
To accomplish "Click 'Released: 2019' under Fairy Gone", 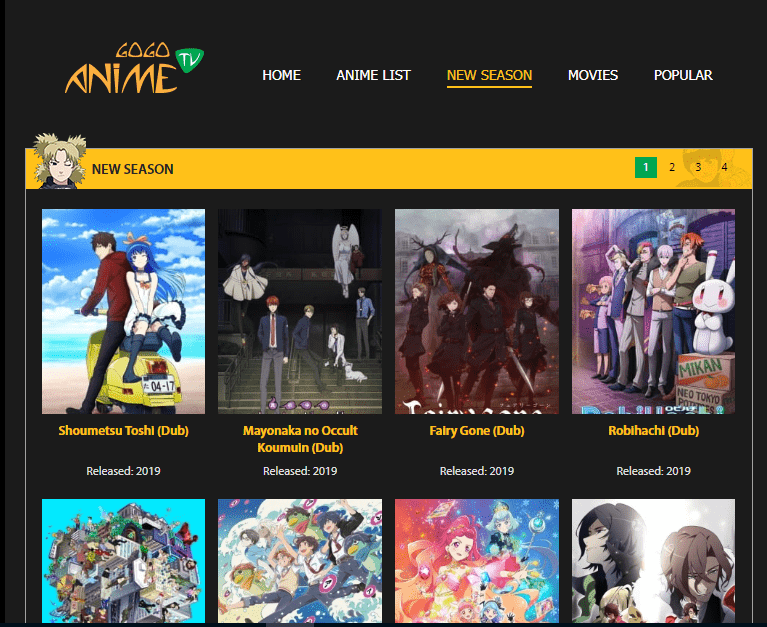I will click(477, 471).
